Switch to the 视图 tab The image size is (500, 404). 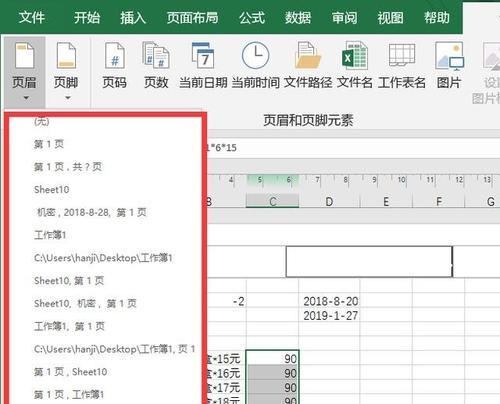390,17
